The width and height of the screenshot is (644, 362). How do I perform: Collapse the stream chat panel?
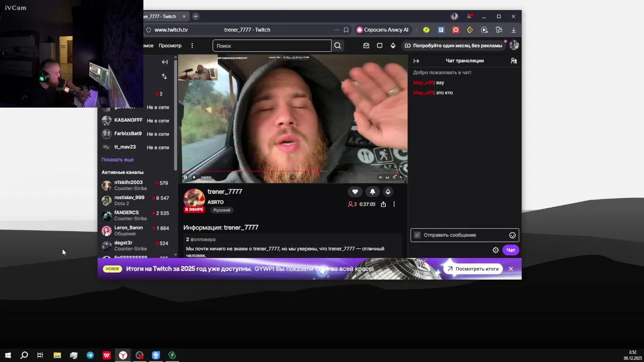pyautogui.click(x=416, y=61)
